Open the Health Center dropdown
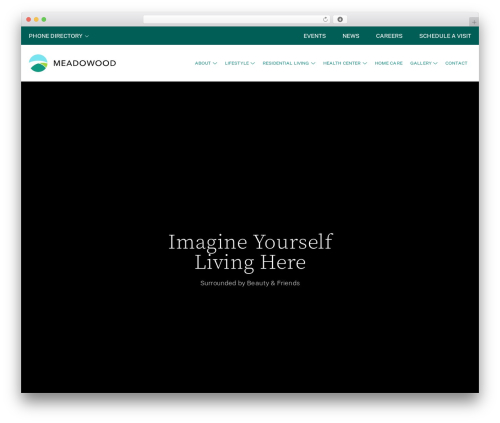The width and height of the screenshot is (500, 423). [x=345, y=63]
